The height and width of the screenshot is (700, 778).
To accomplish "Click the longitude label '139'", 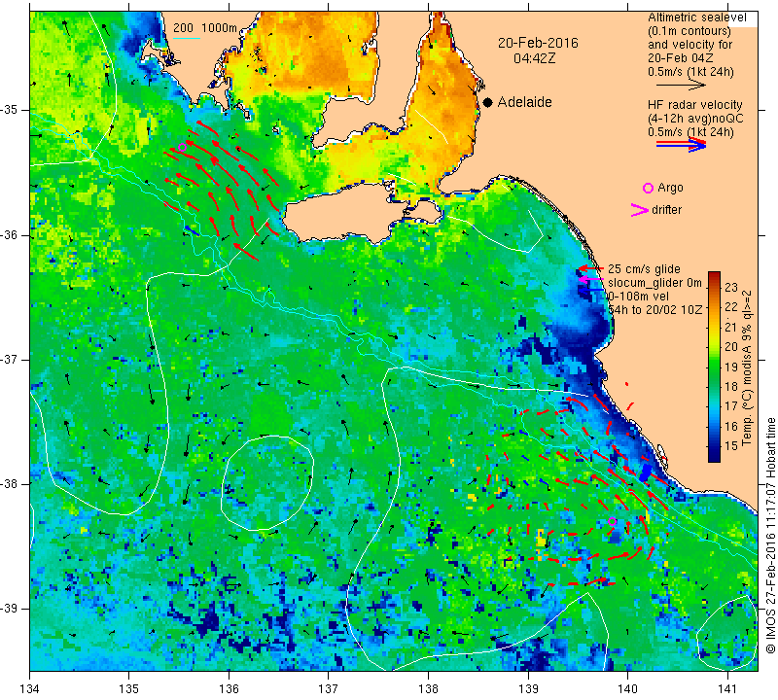I will coord(528,689).
